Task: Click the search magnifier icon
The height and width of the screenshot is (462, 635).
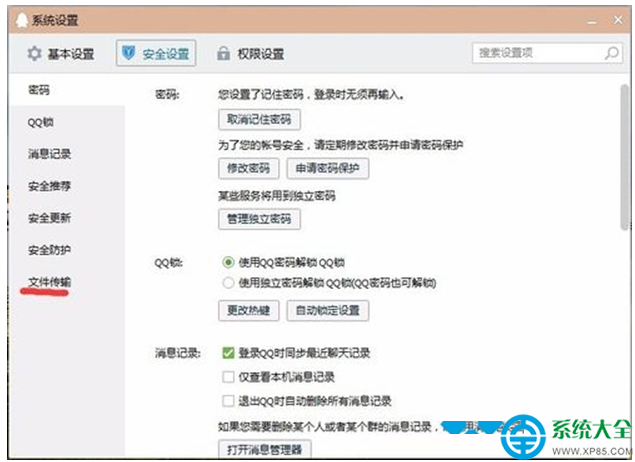Action: tap(612, 53)
